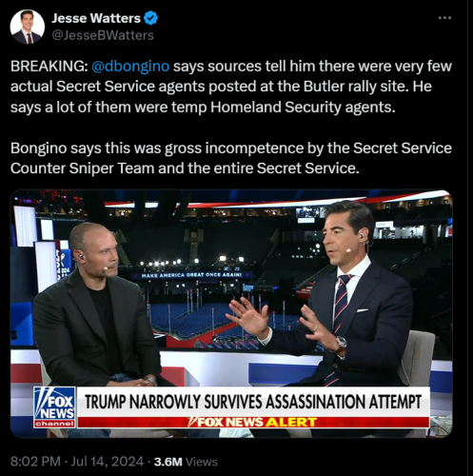Visit the @JesseBWatters handle link
Viewport: 473px width, 476px height.
tap(103, 35)
